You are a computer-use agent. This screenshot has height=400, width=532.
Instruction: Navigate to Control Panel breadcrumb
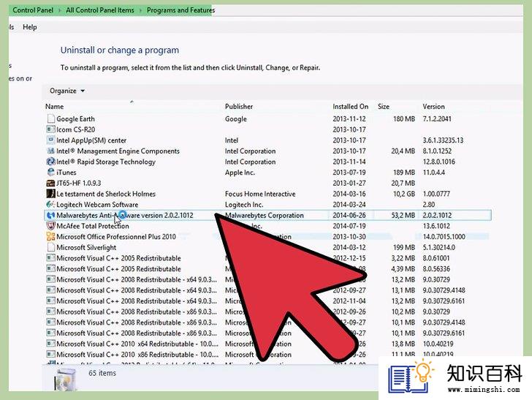[33, 10]
